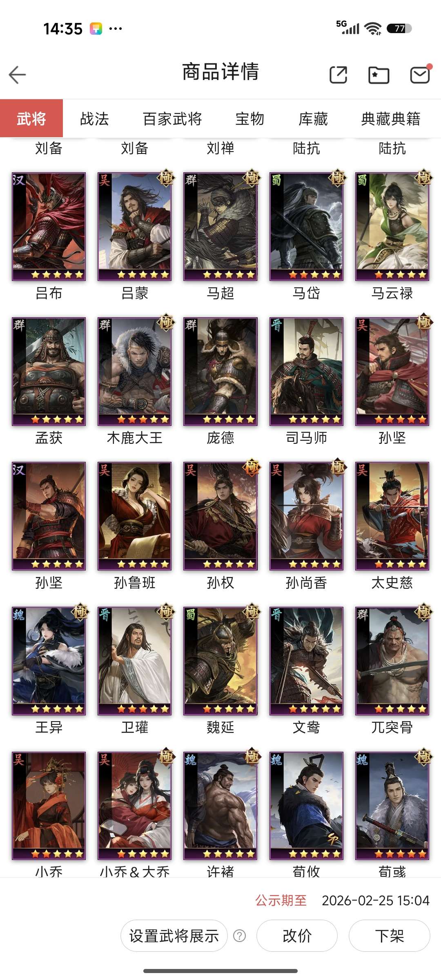Select the 马云禄 general portrait
441x980 pixels.
(392, 227)
